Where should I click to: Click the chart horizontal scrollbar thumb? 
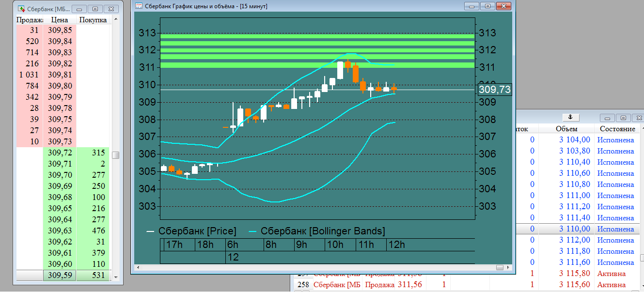point(500,267)
